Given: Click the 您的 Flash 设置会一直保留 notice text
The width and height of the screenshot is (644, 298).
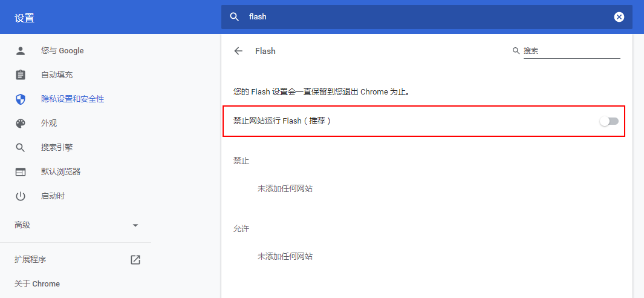Looking at the screenshot, I should 322,92.
